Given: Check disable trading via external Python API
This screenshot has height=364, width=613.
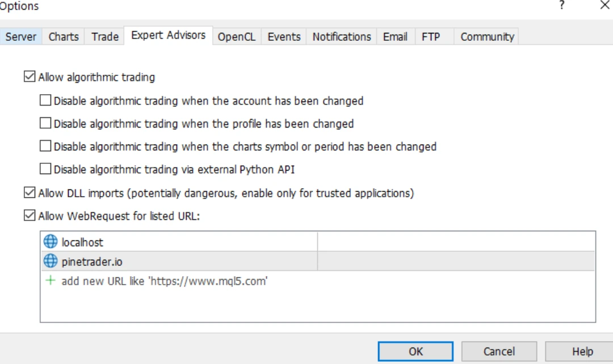Looking at the screenshot, I should (45, 169).
